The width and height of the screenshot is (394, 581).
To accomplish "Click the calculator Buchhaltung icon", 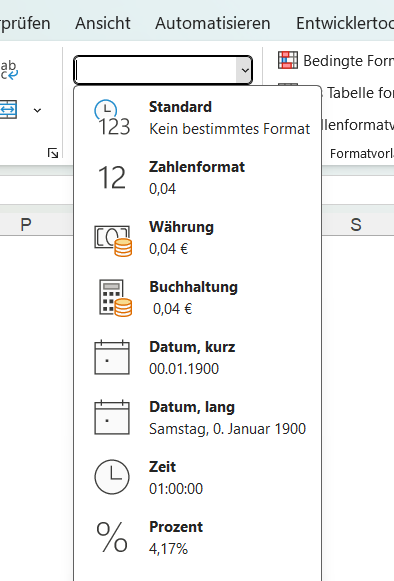I will click(x=115, y=298).
